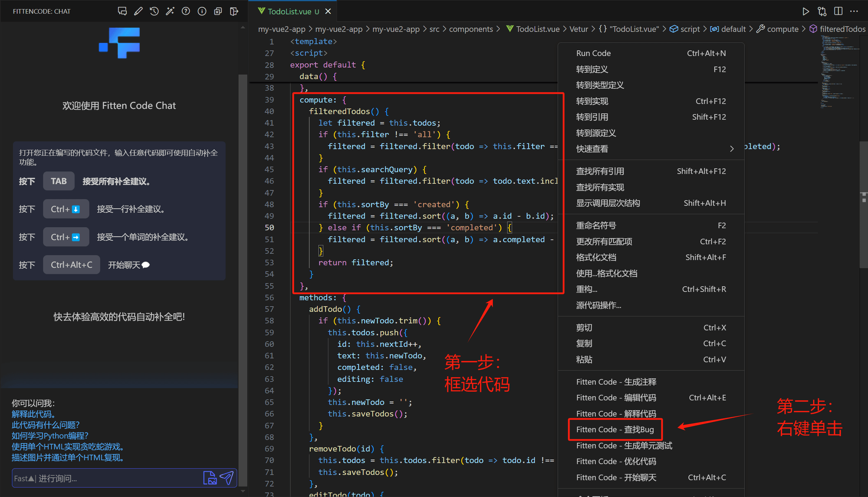The height and width of the screenshot is (497, 868).
Task: Choose 使用...格式化文档 in the context menu
Action: [x=651, y=273]
